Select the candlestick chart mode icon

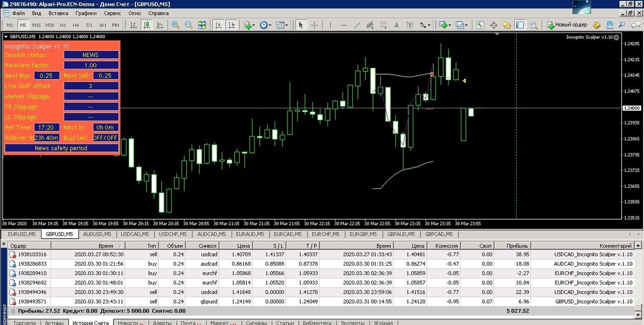(x=147, y=25)
